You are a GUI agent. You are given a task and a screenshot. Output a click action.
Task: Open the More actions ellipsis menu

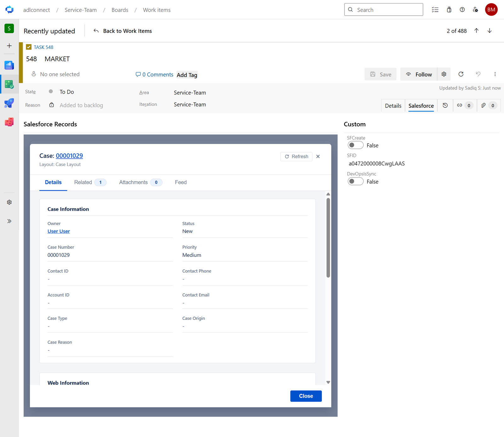(495, 74)
